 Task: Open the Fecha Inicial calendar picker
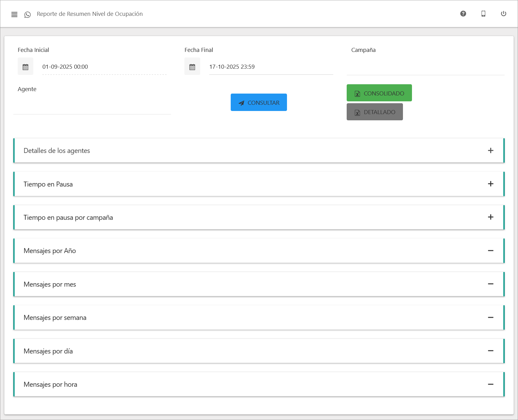25,67
